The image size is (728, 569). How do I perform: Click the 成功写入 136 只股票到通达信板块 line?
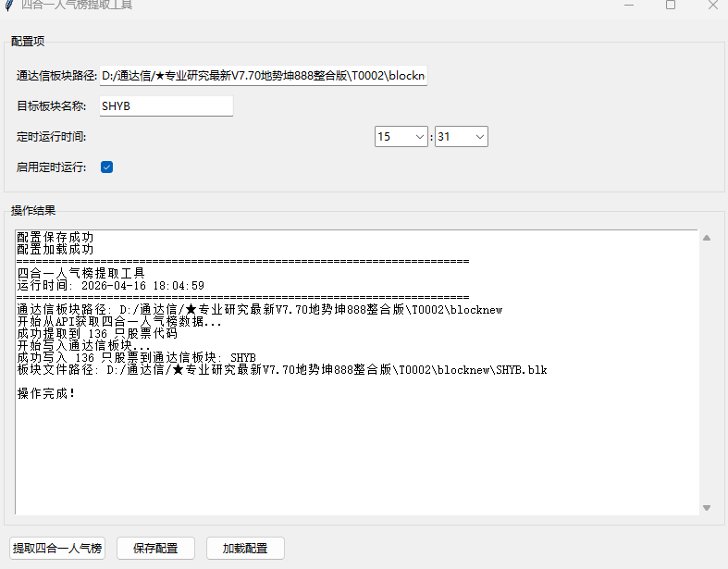click(137, 358)
